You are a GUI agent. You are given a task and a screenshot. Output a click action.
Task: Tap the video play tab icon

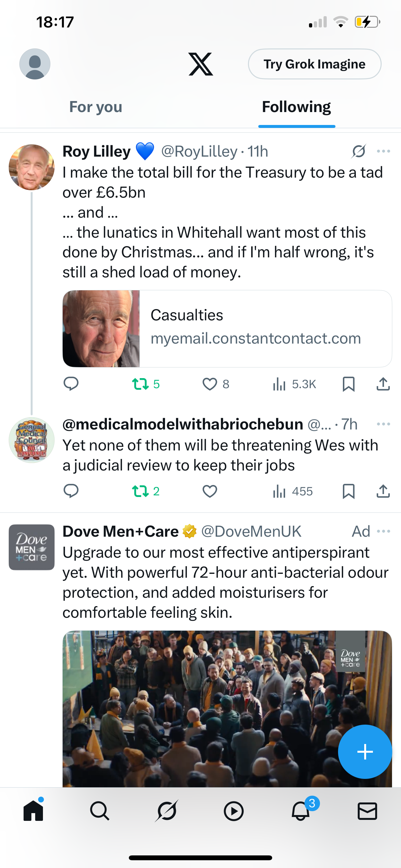coord(233,811)
